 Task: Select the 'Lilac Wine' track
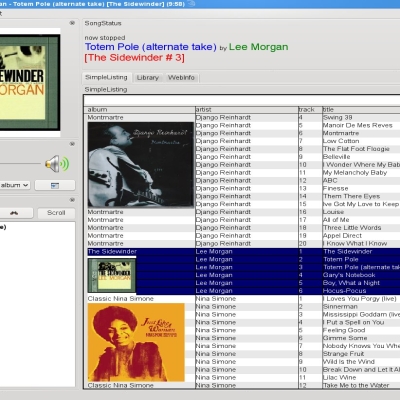click(x=339, y=378)
